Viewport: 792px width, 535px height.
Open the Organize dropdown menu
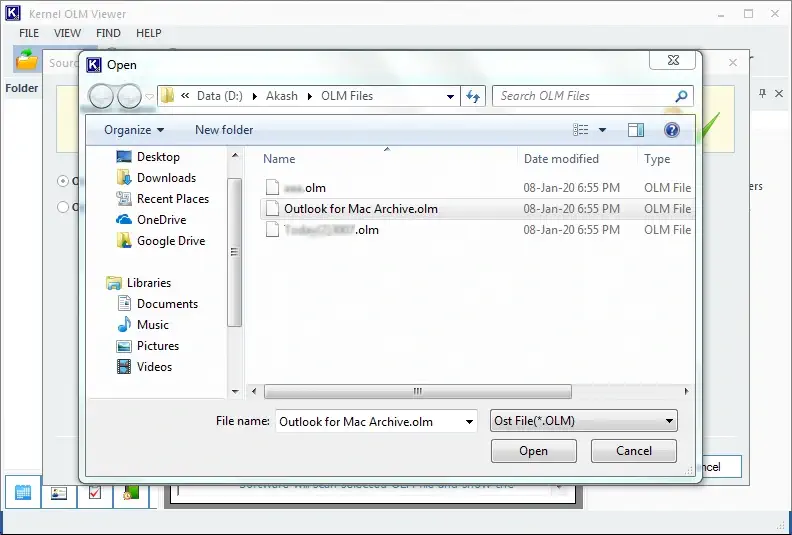[x=134, y=130]
